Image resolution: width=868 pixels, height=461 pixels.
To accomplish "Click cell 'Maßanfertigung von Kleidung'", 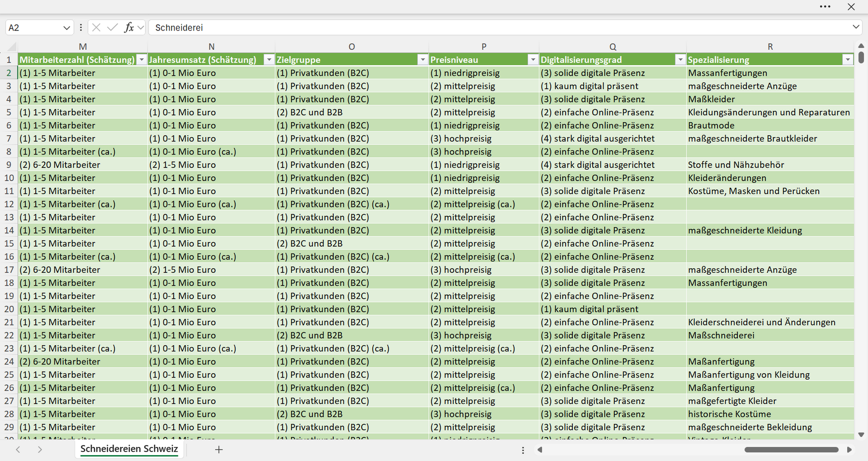I will (x=770, y=375).
